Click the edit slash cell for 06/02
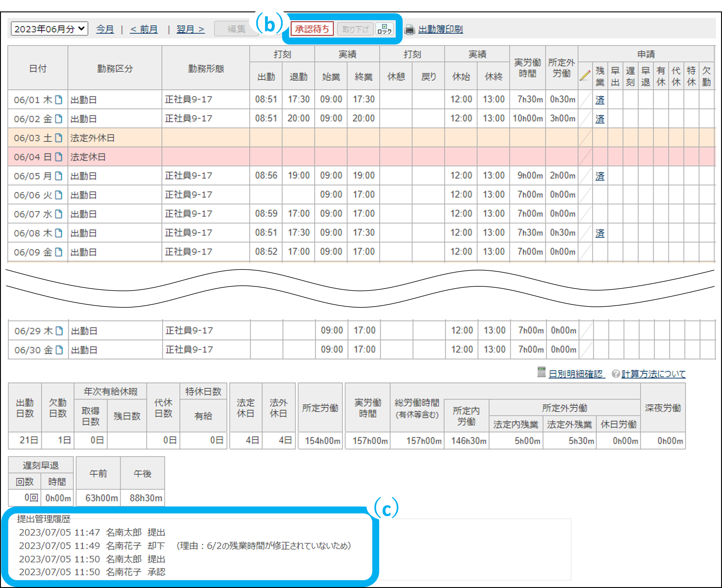Screen dimensions: 722x588 (585, 119)
